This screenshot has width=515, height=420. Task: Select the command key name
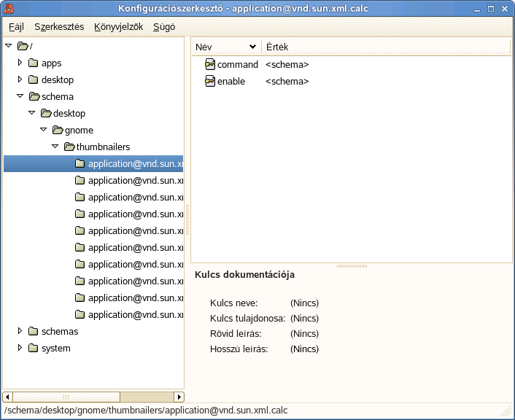point(238,64)
